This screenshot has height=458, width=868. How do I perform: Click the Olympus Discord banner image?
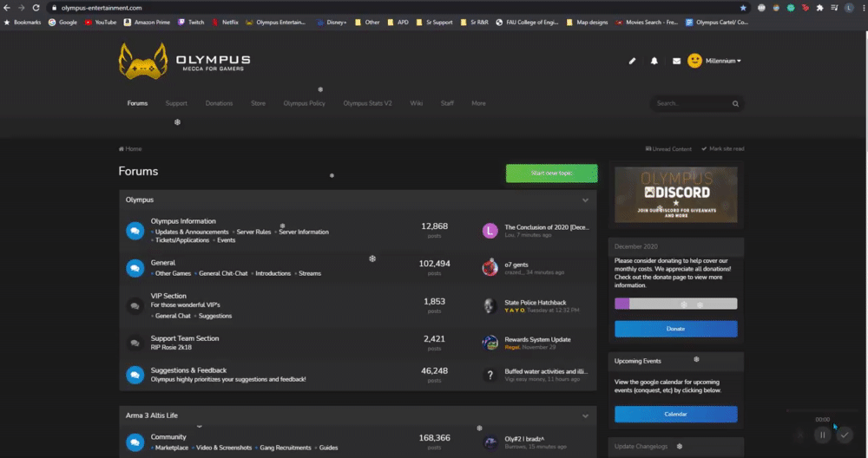pyautogui.click(x=676, y=194)
